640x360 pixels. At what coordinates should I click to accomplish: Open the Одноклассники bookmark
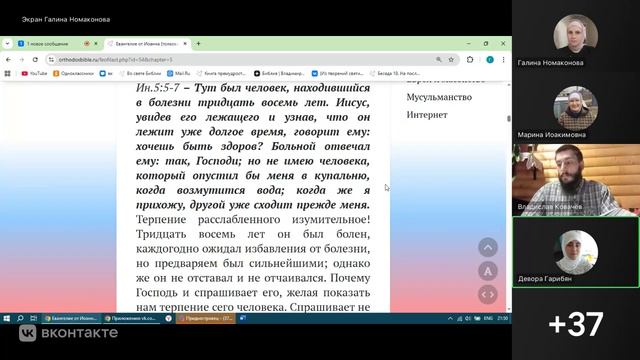click(x=73, y=73)
